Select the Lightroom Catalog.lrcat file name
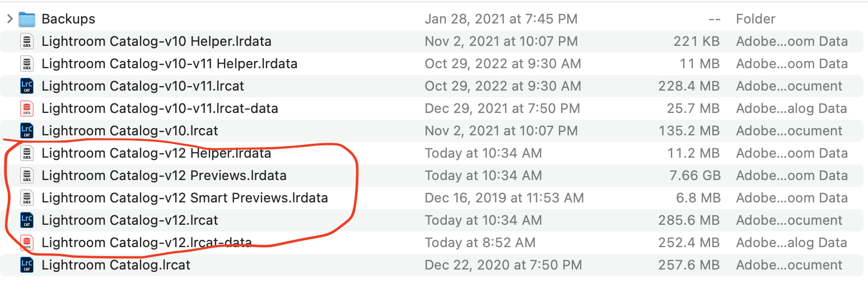The height and width of the screenshot is (293, 868). pyautogui.click(x=116, y=265)
